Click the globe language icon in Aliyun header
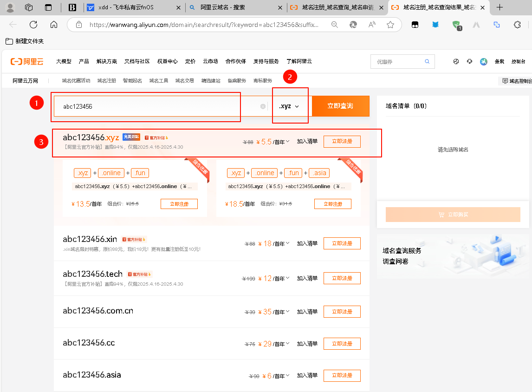Image resolution: width=532 pixels, height=392 pixels. (x=456, y=61)
